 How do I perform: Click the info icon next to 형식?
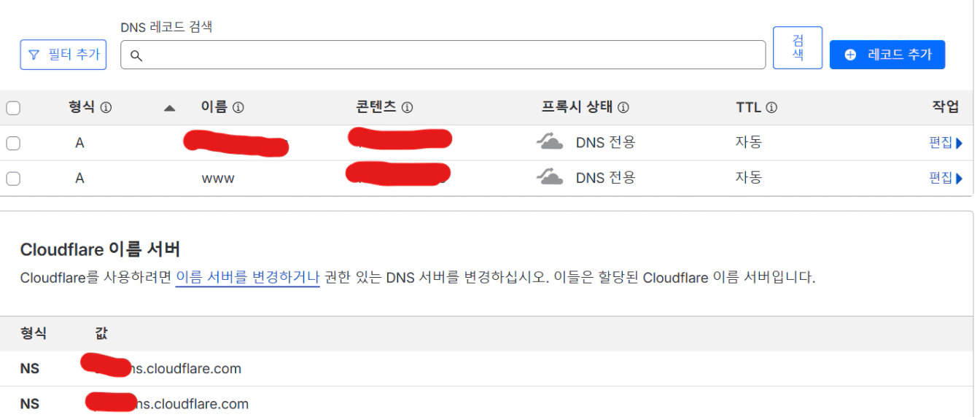pos(106,108)
